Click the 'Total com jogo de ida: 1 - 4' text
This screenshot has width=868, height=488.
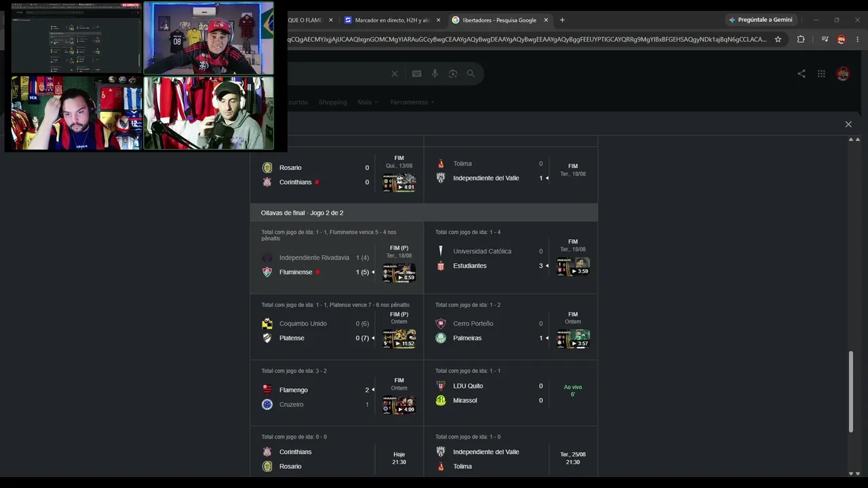pyautogui.click(x=468, y=232)
